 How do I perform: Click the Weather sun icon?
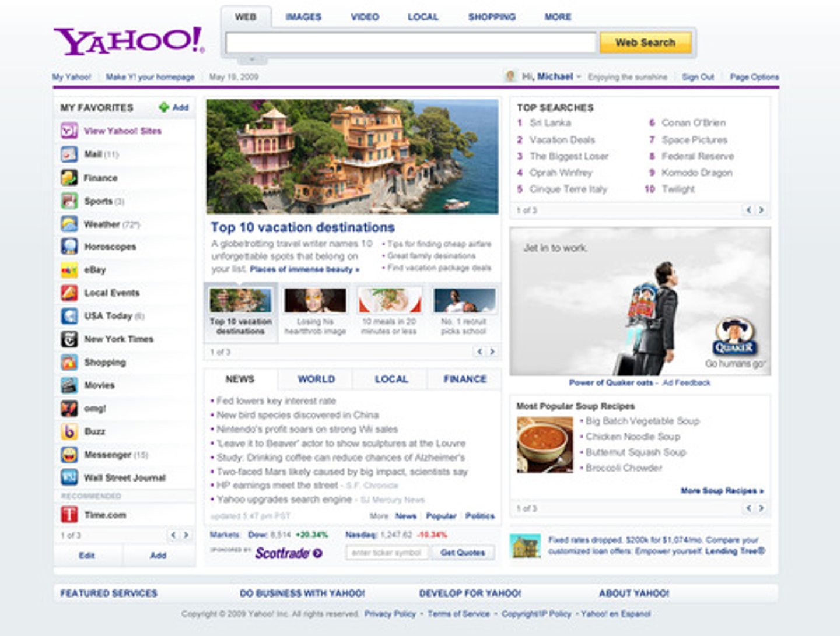coord(69,224)
